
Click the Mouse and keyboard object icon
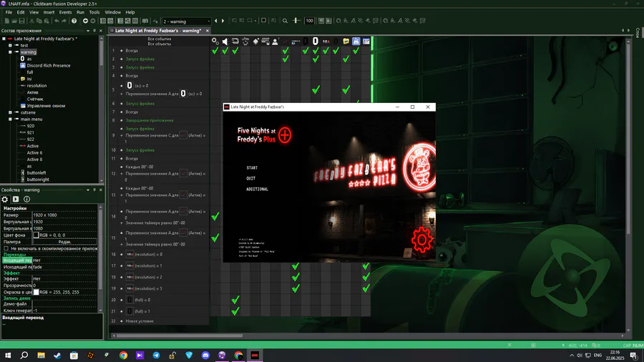[265, 41]
